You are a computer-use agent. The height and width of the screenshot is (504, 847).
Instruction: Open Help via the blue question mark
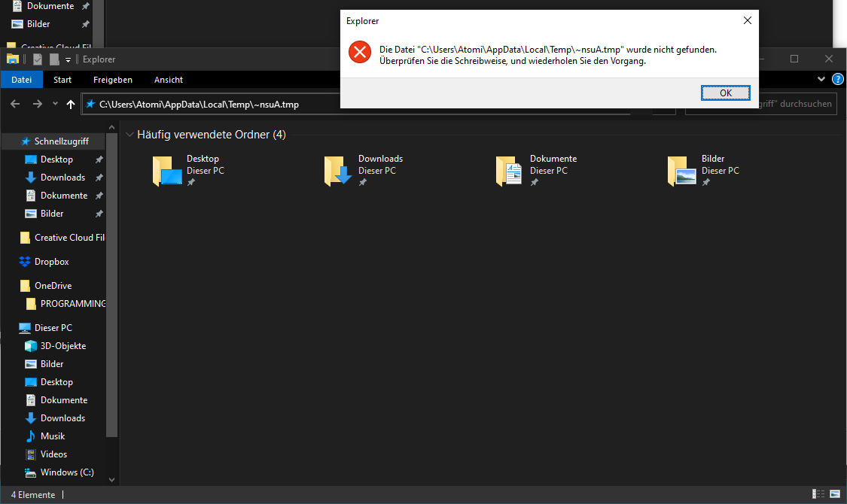coord(838,79)
